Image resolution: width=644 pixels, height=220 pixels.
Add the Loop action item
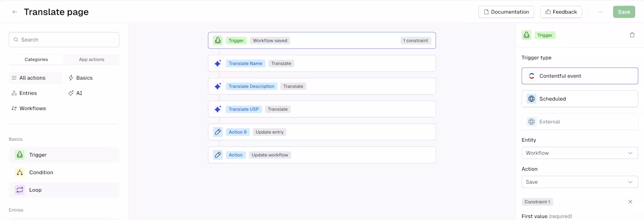click(64, 190)
